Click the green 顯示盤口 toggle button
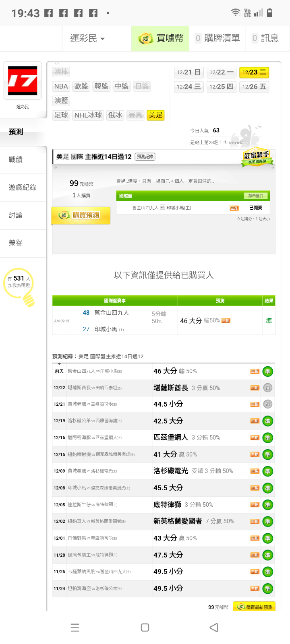290x644 pixels. (x=256, y=196)
